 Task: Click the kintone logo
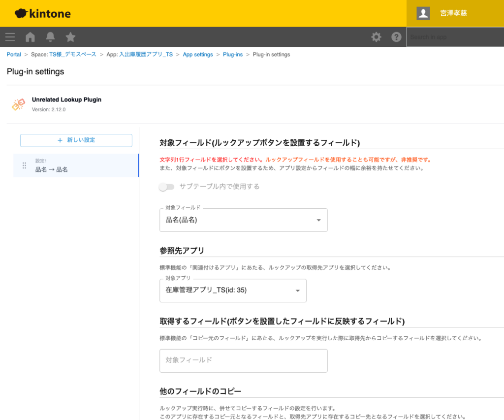coord(42,13)
